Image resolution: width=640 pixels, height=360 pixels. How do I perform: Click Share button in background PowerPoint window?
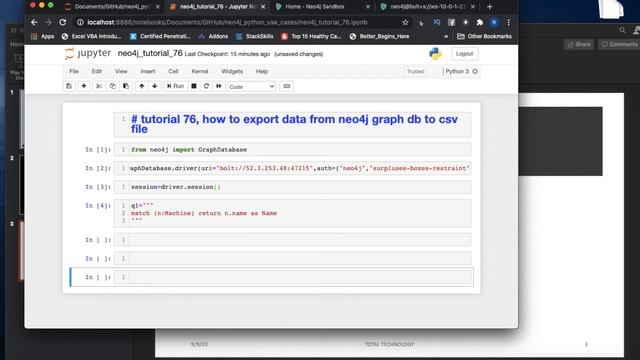(579, 44)
